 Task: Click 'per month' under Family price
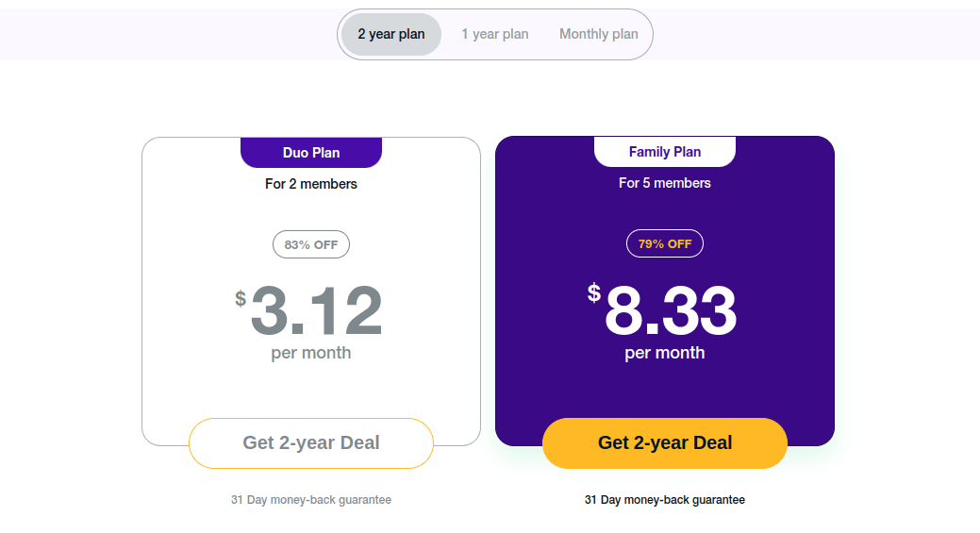[665, 353]
